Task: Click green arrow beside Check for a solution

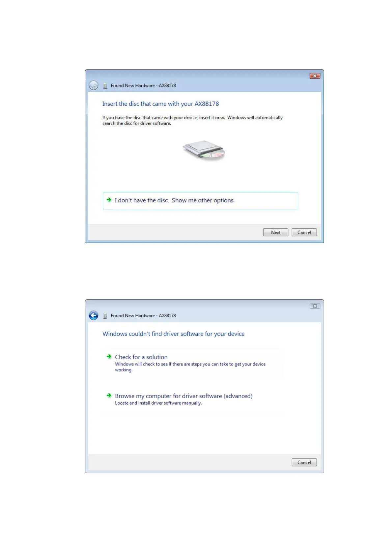Action: pos(109,357)
